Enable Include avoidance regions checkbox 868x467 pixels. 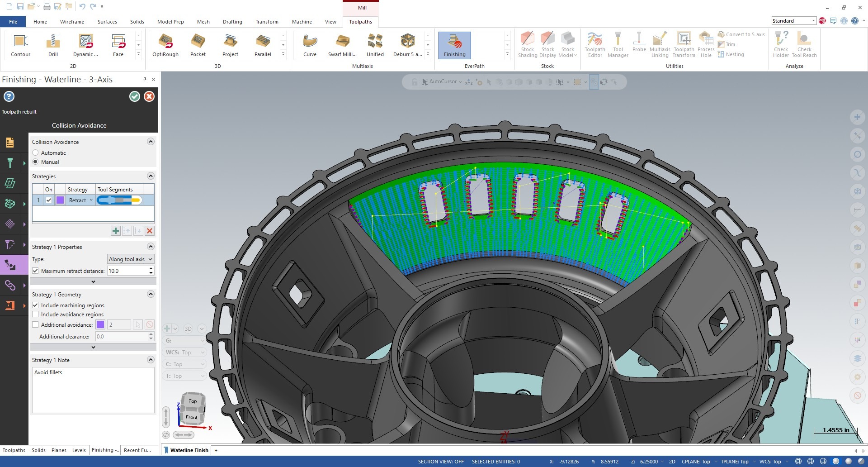(x=36, y=315)
